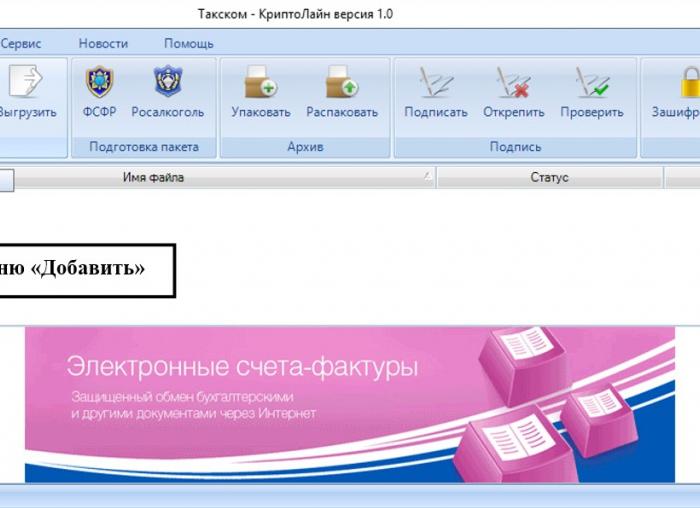Choose the Подписать signature icon
The height and width of the screenshot is (508, 700).
coord(436,82)
